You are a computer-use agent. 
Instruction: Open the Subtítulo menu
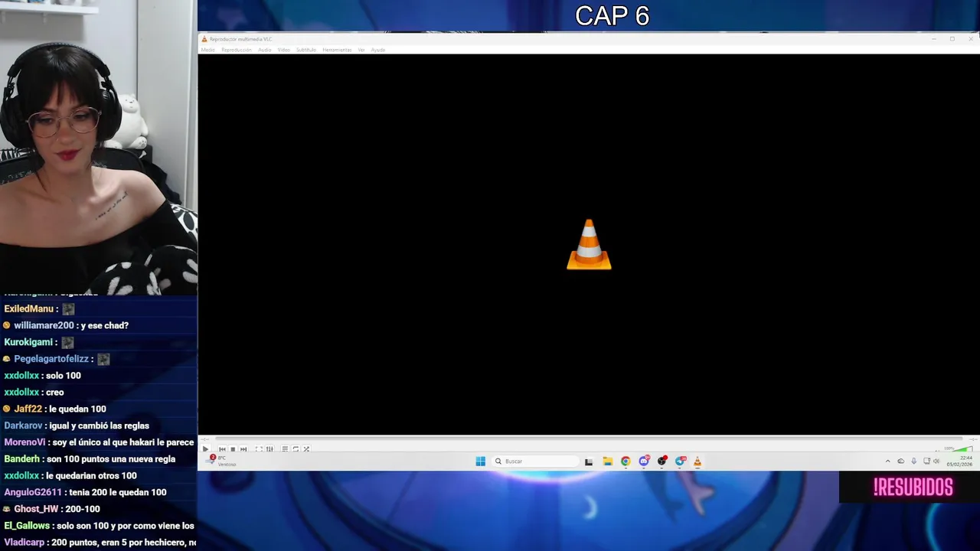click(x=306, y=50)
